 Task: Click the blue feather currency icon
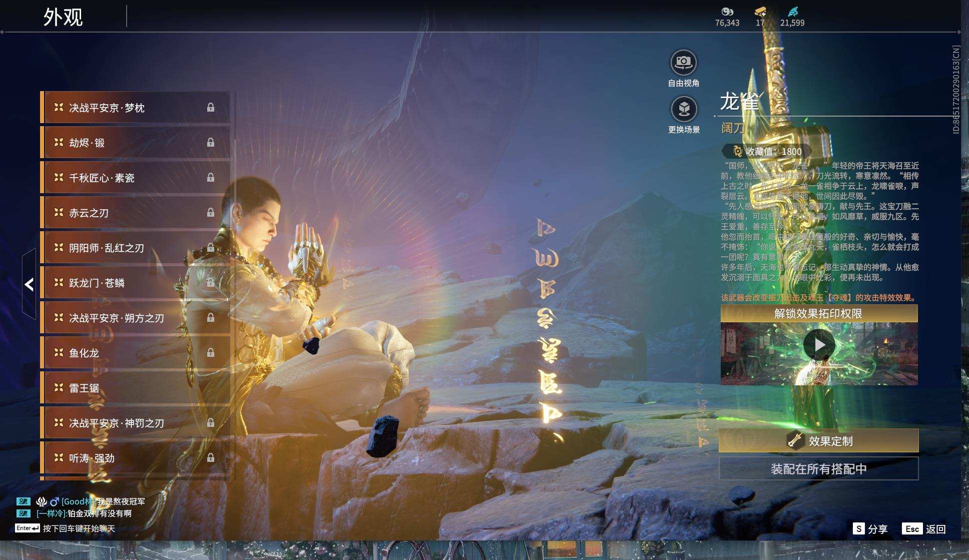pyautogui.click(x=793, y=12)
